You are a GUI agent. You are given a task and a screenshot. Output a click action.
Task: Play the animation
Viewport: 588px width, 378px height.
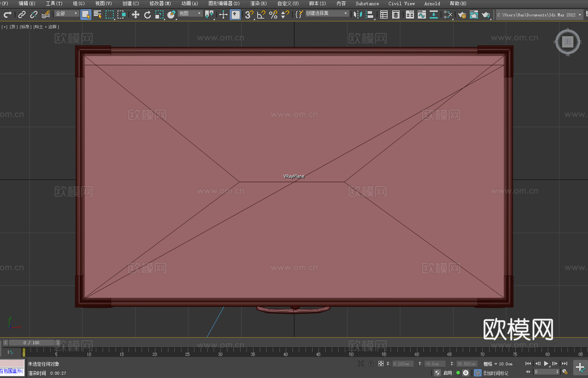(x=546, y=364)
